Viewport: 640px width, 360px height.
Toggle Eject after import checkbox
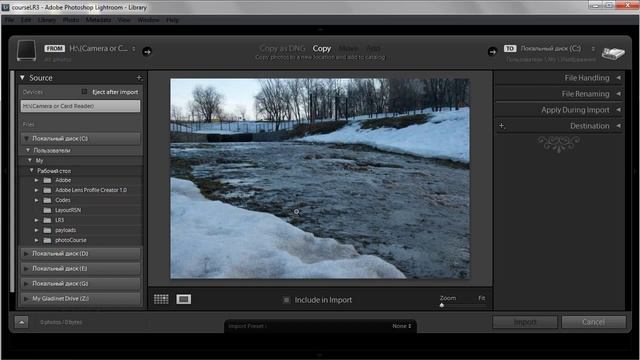84,92
